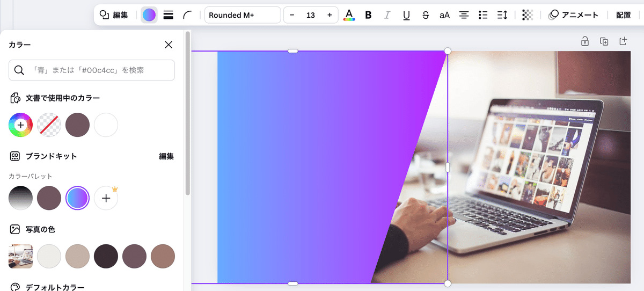Decrease font size with minus button

click(292, 15)
